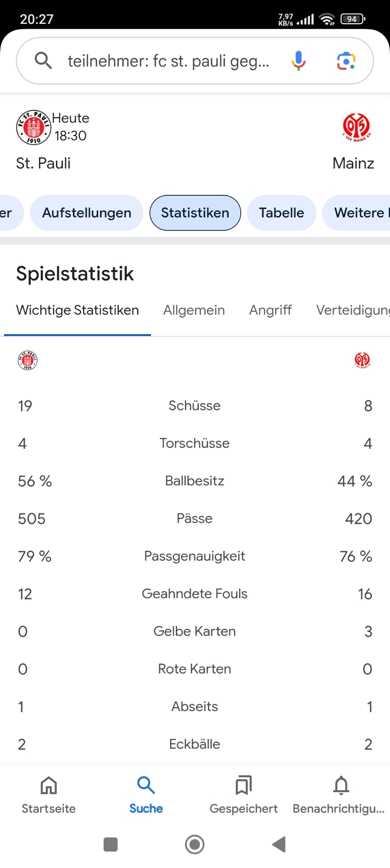This screenshot has width=390, height=868.
Task: Open the Angriff statistics tab
Action: 270,310
